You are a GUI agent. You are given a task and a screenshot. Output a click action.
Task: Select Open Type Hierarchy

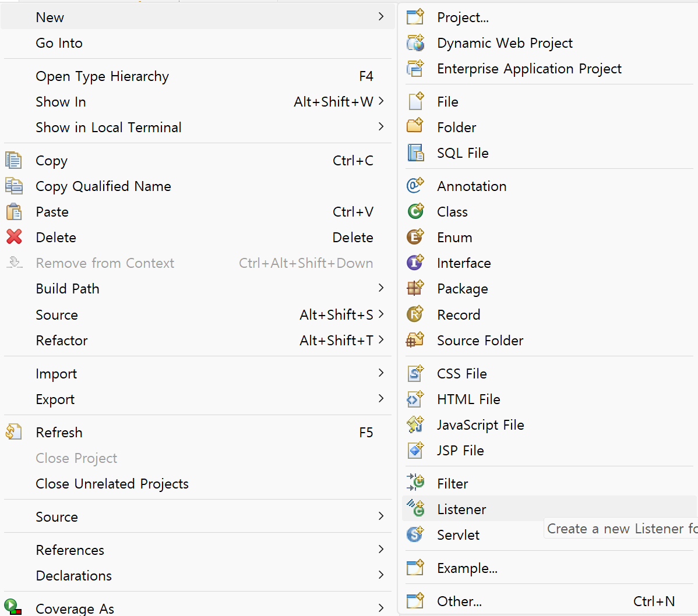coord(102,76)
